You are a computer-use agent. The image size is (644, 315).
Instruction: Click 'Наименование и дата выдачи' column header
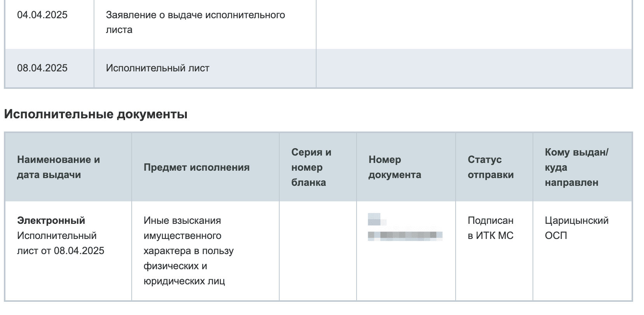point(58,167)
